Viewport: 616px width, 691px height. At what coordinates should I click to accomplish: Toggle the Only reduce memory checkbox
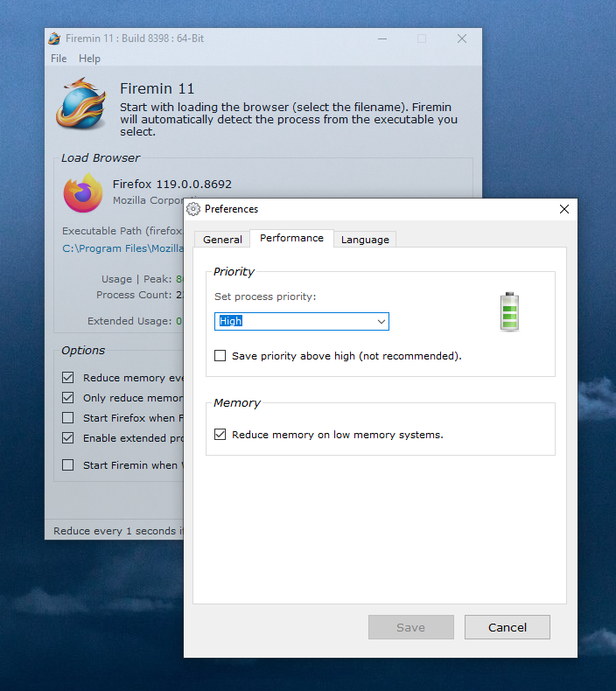pyautogui.click(x=68, y=398)
